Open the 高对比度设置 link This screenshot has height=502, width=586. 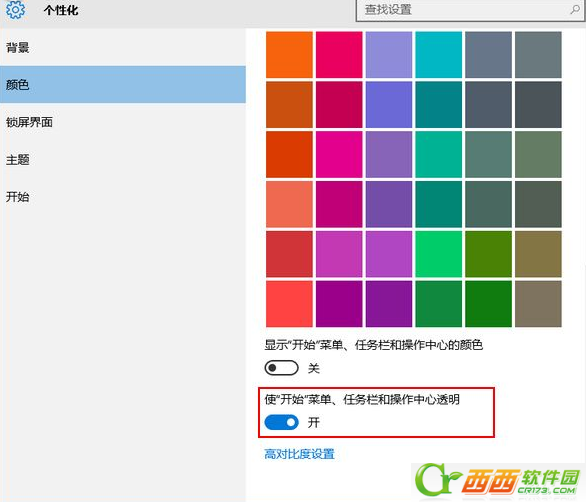[x=299, y=454]
